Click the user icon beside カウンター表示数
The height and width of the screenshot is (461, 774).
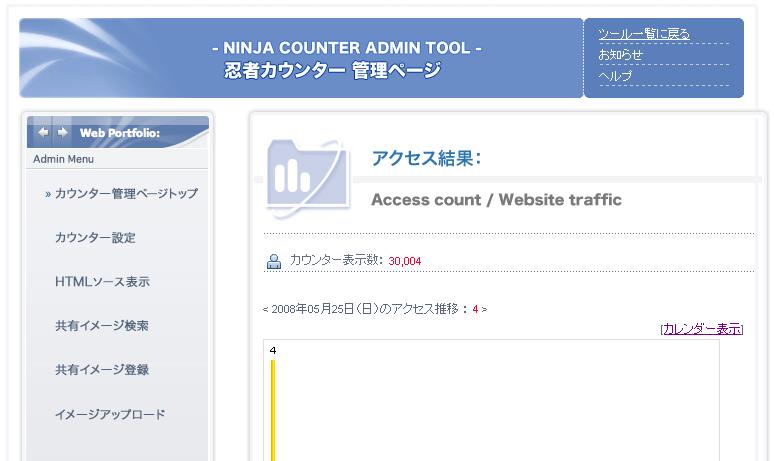274,261
